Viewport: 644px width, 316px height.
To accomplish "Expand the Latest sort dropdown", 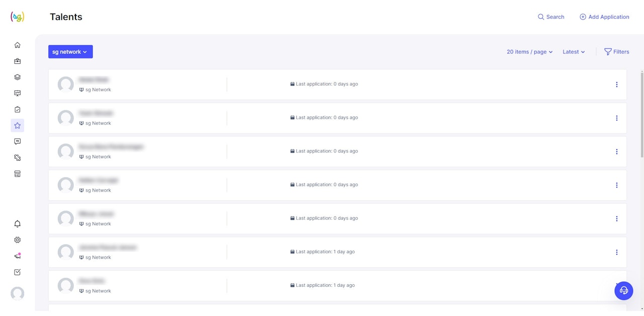I will 574,52.
